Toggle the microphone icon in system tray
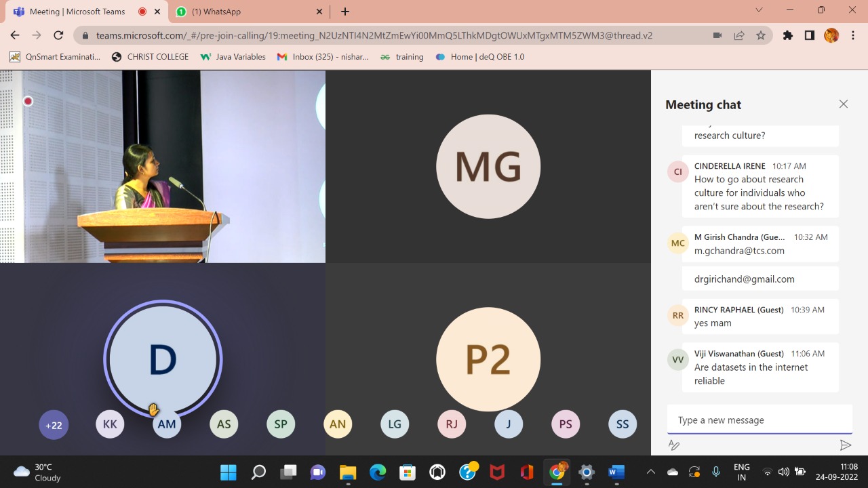The image size is (868, 488). (x=716, y=472)
